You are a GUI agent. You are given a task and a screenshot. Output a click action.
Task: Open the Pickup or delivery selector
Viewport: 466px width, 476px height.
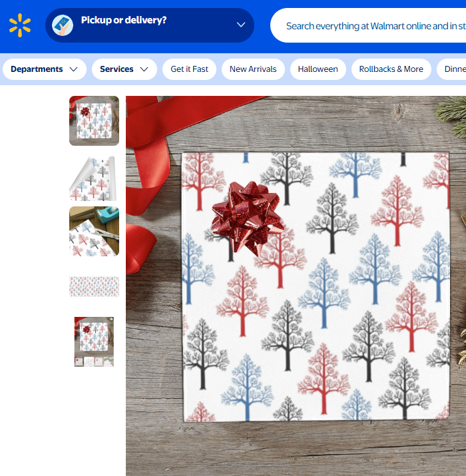(x=150, y=25)
